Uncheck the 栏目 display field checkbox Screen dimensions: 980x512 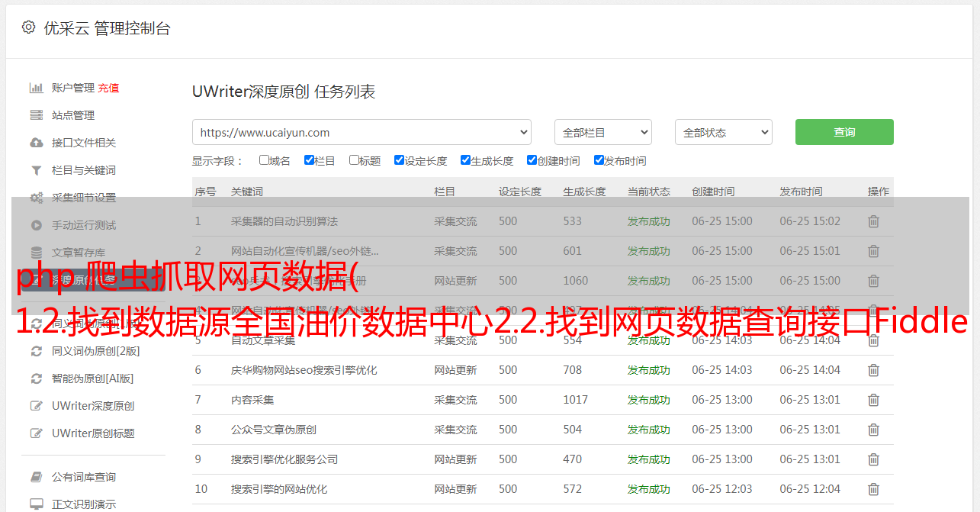point(309,160)
